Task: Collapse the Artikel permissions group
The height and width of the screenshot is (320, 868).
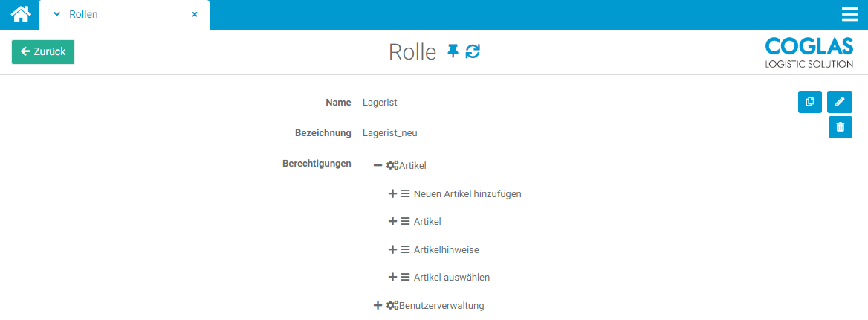Action: click(378, 165)
